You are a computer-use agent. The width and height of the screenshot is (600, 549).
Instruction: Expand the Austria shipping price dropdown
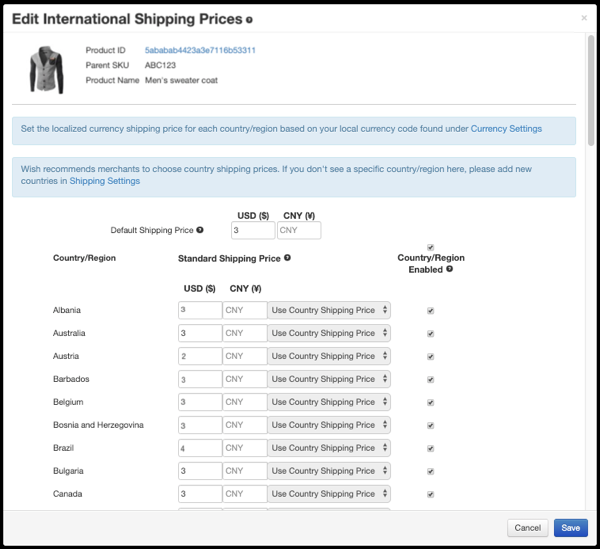click(x=329, y=356)
